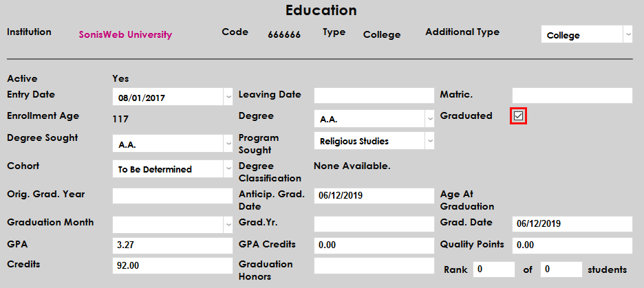Select the Anticip. Grad. Date field

[374, 196]
